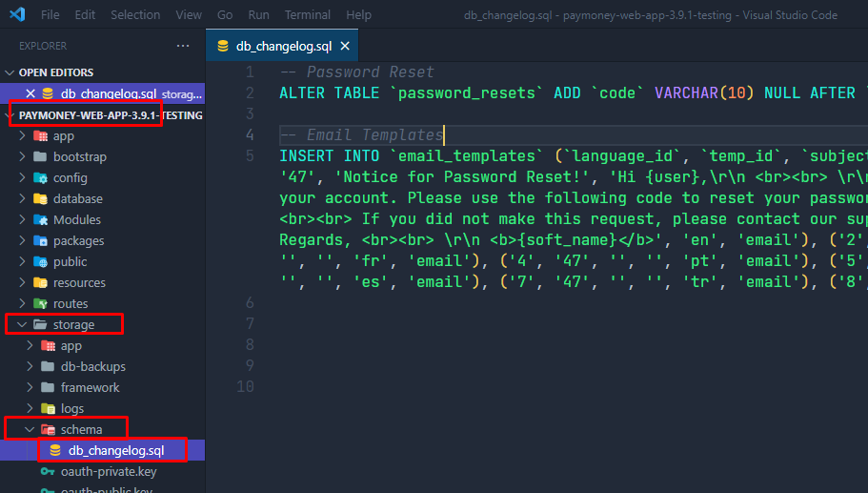Select db_changelog.sql in the file tree
The height and width of the screenshot is (493, 868).
pyautogui.click(x=115, y=450)
